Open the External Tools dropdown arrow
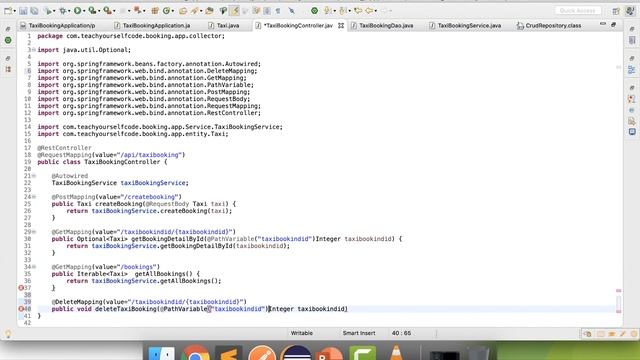Screen dimensions: 640x360 pyautogui.click(x=114, y=11)
